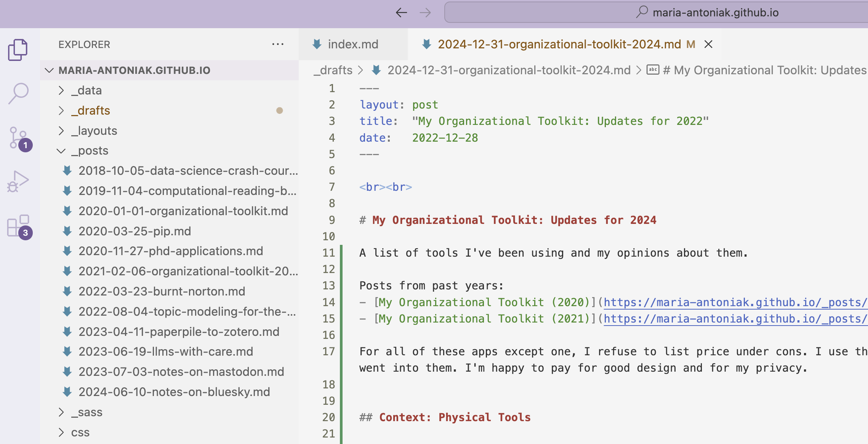Viewport: 868px width, 444px height.
Task: Open 2019-11-04-computational-reading-b... file
Action: 170,191
